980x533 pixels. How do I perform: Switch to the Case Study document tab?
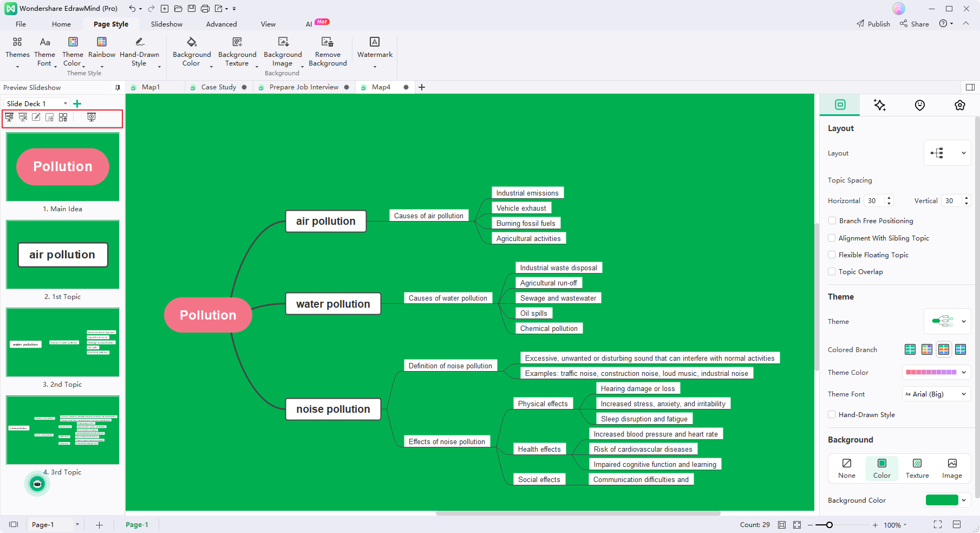coord(218,87)
